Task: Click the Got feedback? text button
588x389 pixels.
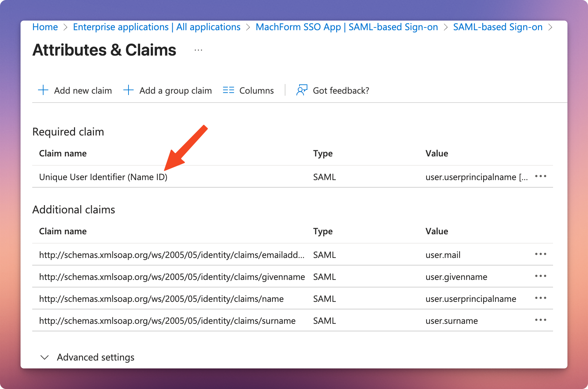Action: click(341, 91)
